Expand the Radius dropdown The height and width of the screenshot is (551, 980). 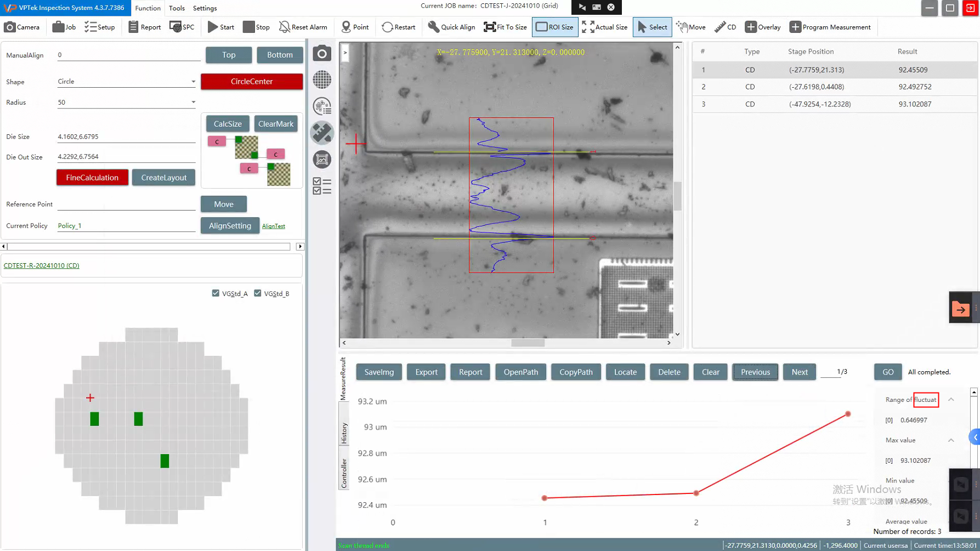coord(193,103)
